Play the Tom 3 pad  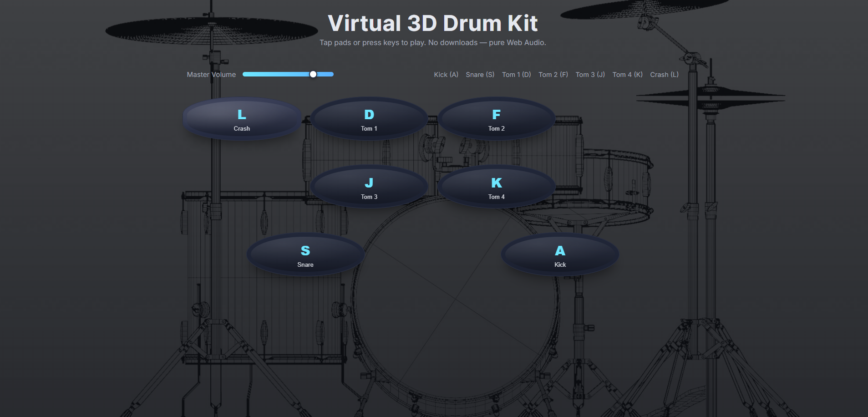[x=369, y=187]
